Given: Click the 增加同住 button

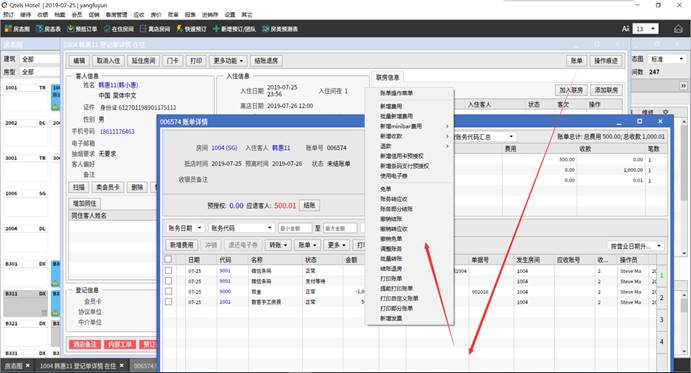Looking at the screenshot, I should pos(85,204).
